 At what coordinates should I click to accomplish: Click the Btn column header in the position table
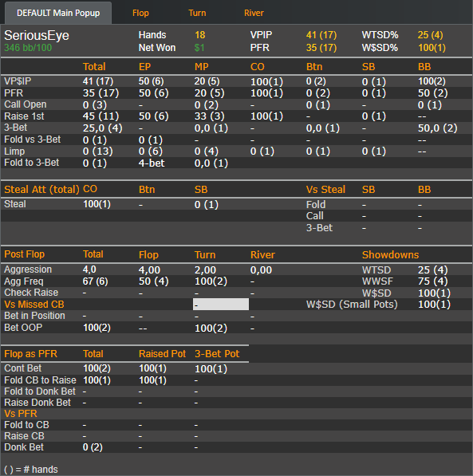[314, 67]
